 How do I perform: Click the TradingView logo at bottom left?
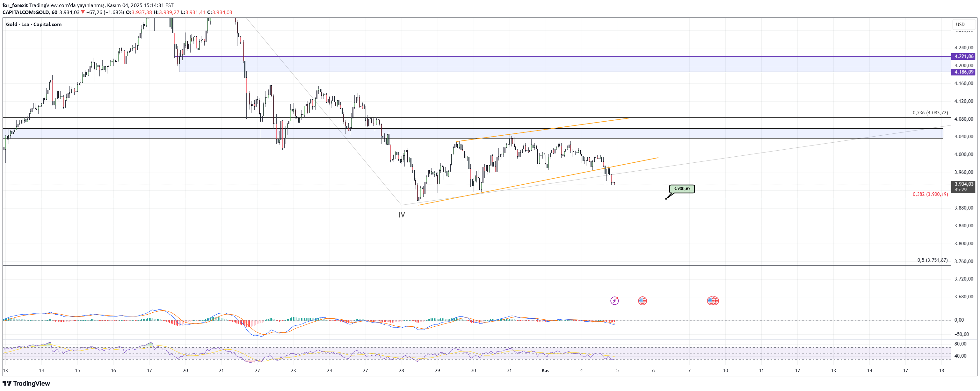point(26,383)
